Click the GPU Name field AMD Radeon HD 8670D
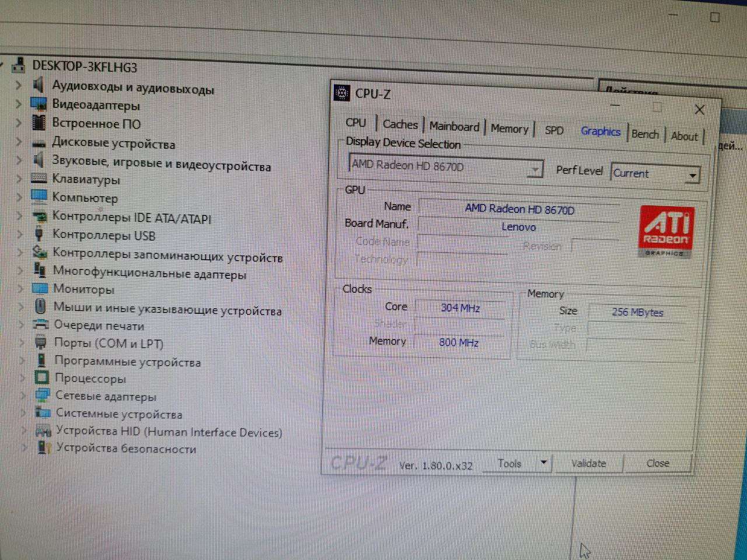Image resolution: width=747 pixels, height=560 pixels. pos(519,209)
